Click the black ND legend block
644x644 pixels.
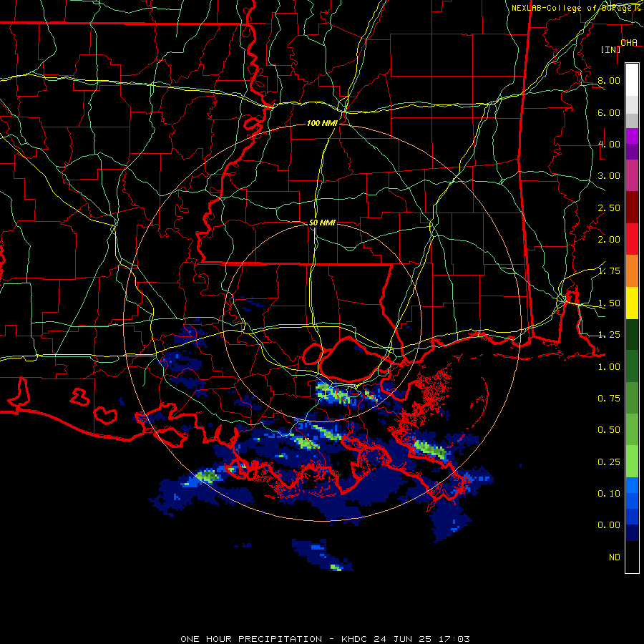632,557
